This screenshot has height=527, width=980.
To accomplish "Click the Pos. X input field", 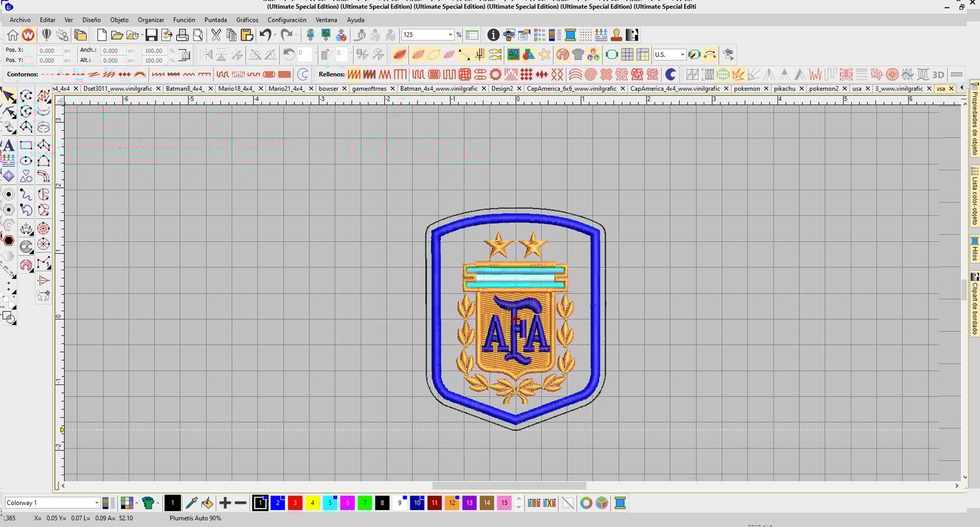I will (x=49, y=50).
